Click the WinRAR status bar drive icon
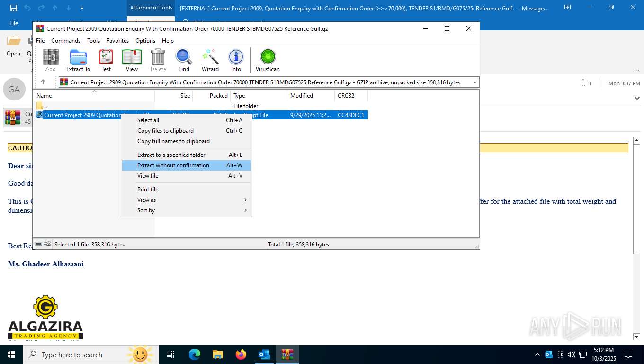This screenshot has height=364, width=644. (38, 244)
